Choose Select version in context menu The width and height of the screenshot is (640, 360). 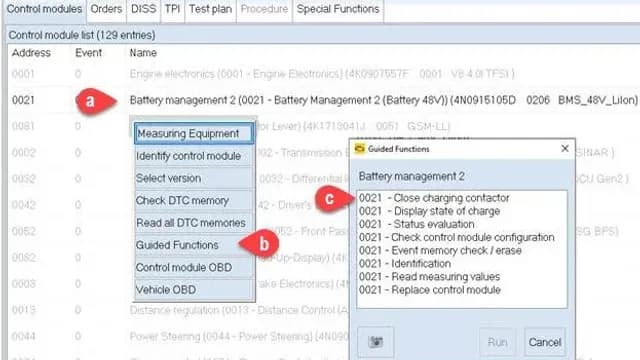click(193, 178)
